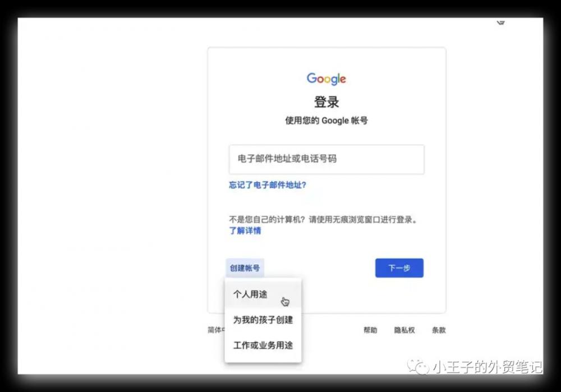Open the 隐私权 footer link
The height and width of the screenshot is (392, 561).
(404, 330)
